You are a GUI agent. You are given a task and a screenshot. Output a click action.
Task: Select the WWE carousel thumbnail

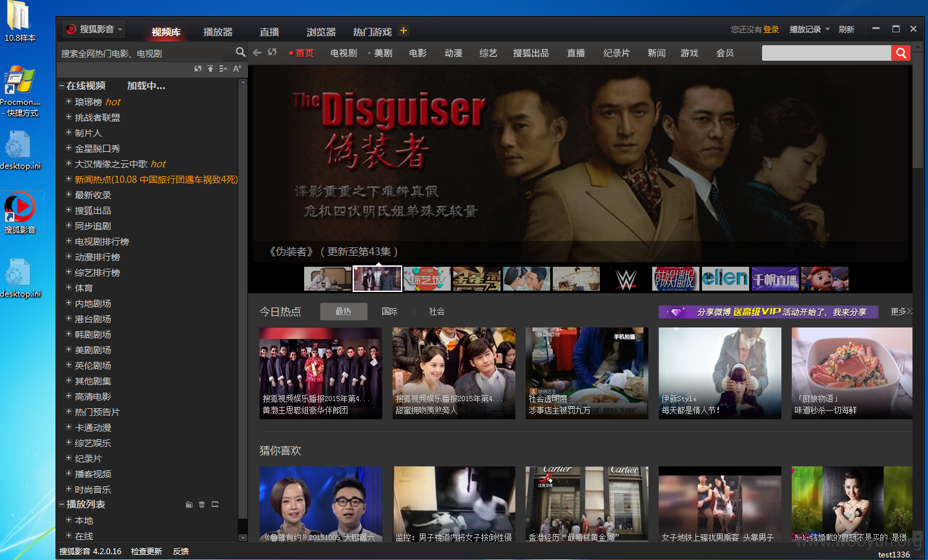(626, 278)
